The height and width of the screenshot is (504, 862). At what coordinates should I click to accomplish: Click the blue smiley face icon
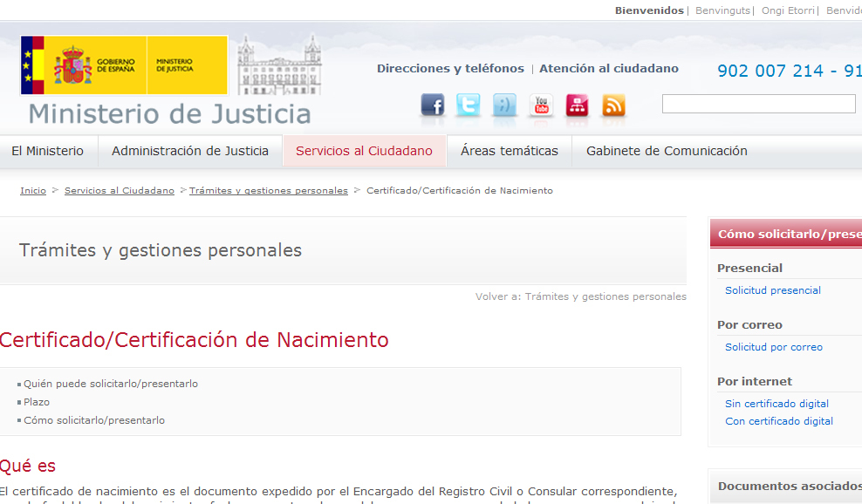click(x=504, y=106)
